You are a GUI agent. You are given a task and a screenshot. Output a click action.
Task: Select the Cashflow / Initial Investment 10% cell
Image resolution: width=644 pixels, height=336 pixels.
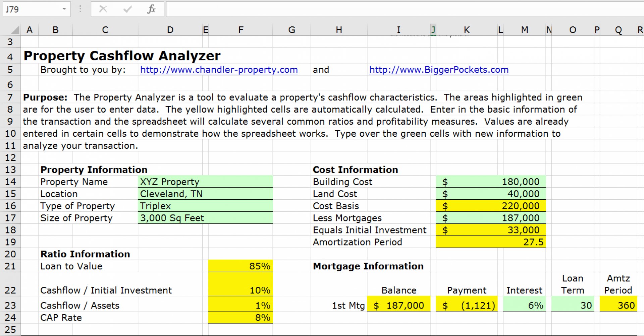(240, 284)
